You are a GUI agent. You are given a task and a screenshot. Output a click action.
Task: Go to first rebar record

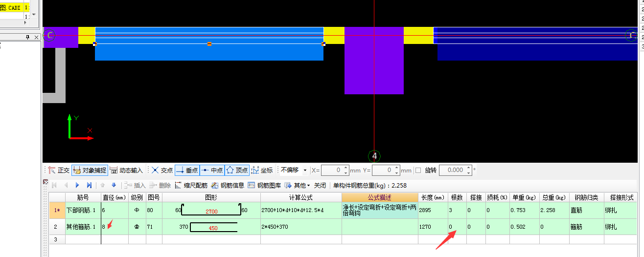tap(54, 185)
